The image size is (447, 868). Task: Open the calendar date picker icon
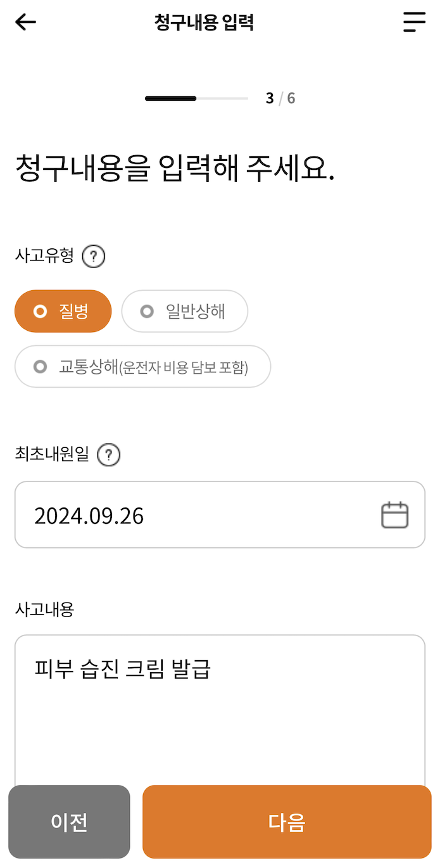(396, 514)
